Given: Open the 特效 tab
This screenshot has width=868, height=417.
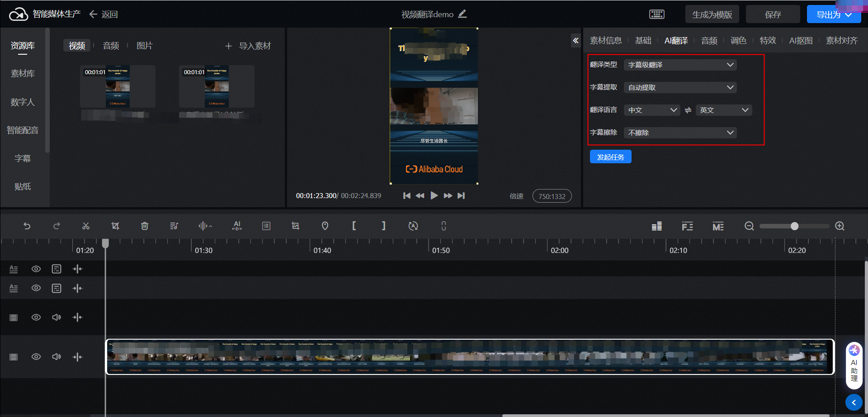Looking at the screenshot, I should (x=768, y=40).
